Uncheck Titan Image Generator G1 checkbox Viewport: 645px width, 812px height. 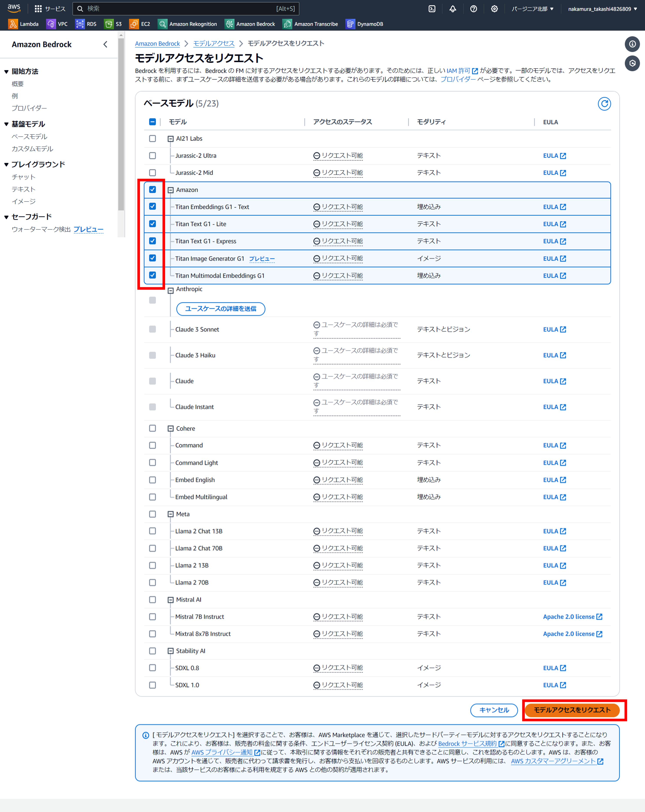click(152, 258)
